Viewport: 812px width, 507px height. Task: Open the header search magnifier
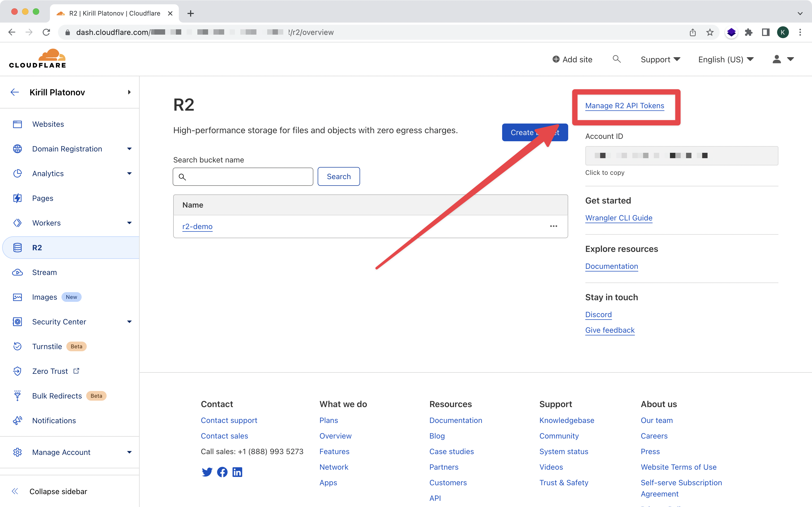pos(617,59)
